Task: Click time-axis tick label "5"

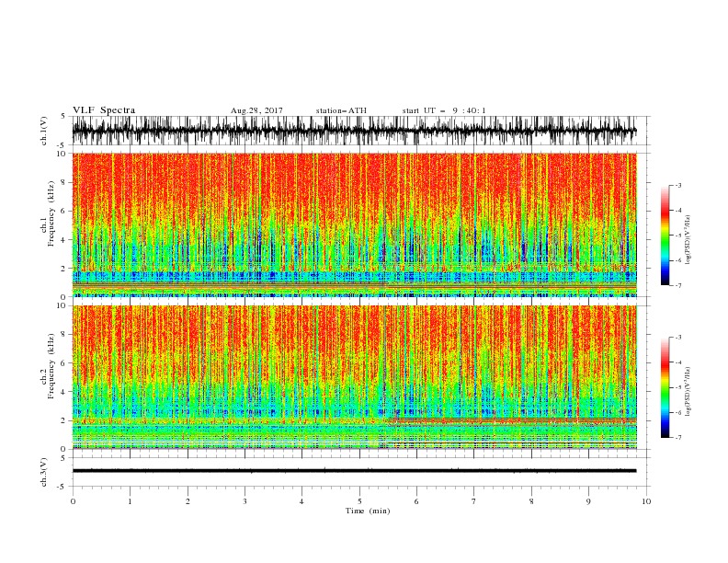Action: pos(359,501)
